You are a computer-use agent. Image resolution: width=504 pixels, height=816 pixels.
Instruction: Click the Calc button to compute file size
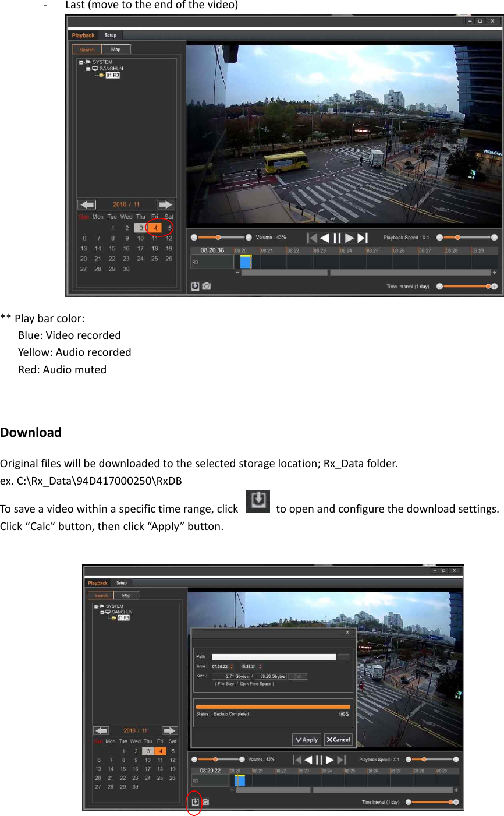[x=298, y=676]
